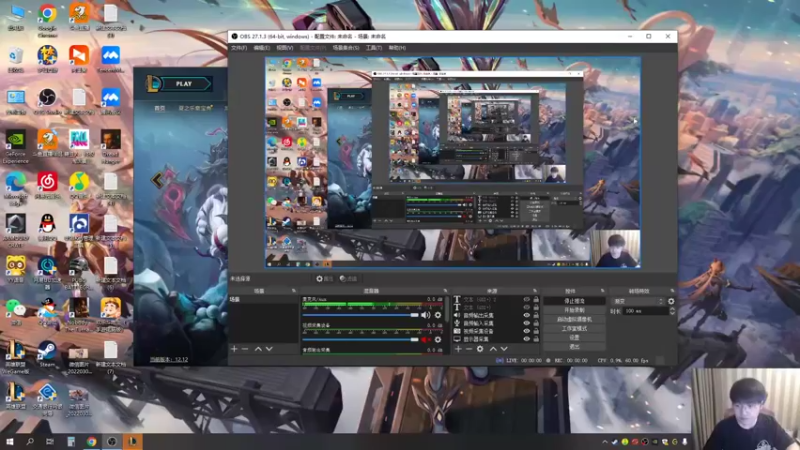Undock the 场景 panel via header icon
The image size is (800, 450).
pyautogui.click(x=293, y=291)
